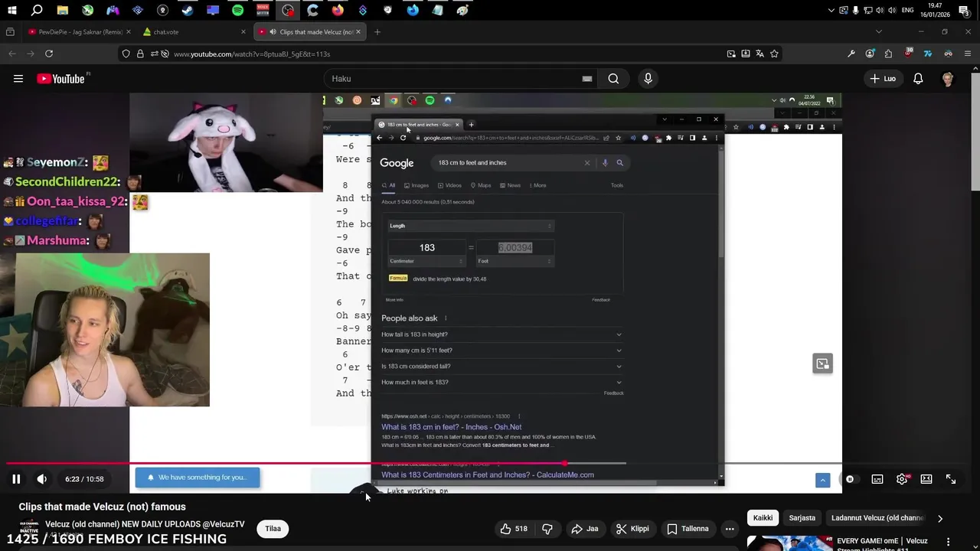Open the wrench developer tools icon
This screenshot has height=551, width=980.
point(851,54)
